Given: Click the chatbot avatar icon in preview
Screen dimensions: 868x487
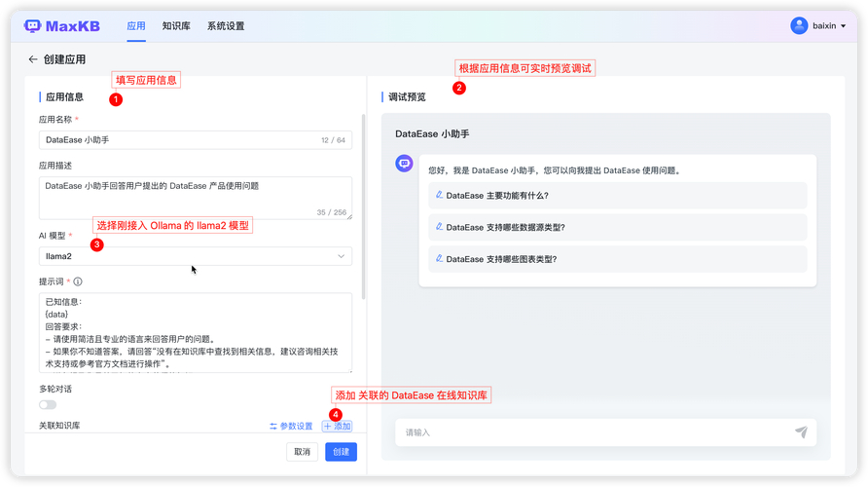Looking at the screenshot, I should (x=404, y=164).
